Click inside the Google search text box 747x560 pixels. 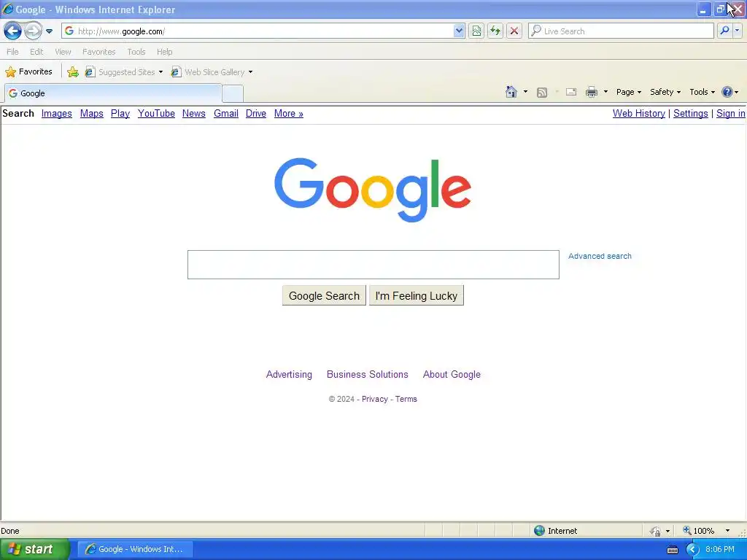373,265
